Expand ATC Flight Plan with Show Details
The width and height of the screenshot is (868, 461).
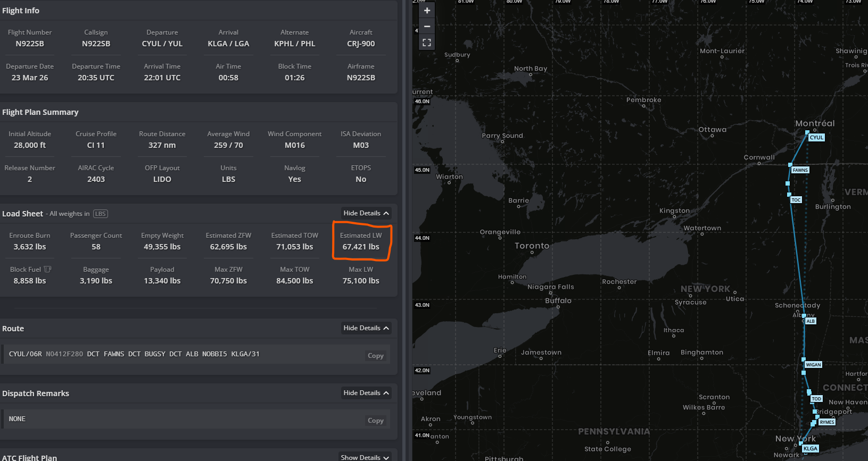(366, 457)
